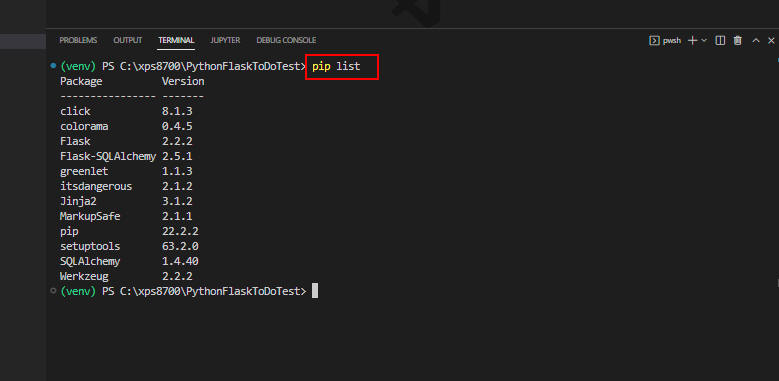Click the 'Flask-SQLAlchemy' package row
This screenshot has width=779, height=381.
126,156
